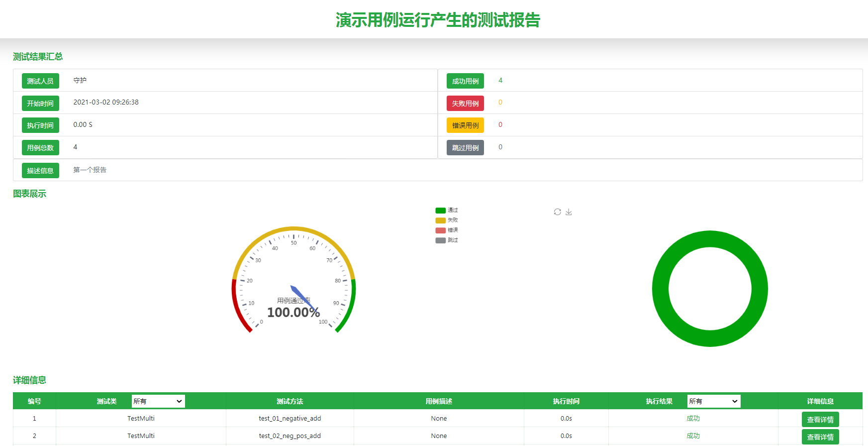Click the 0.00 S execution time value
Image resolution: width=868 pixels, height=446 pixels.
coord(83,124)
